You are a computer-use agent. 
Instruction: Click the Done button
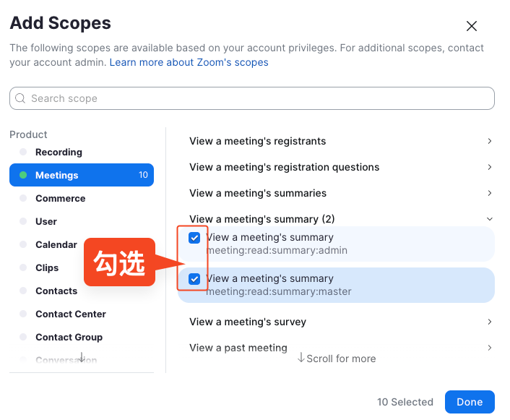coord(470,402)
